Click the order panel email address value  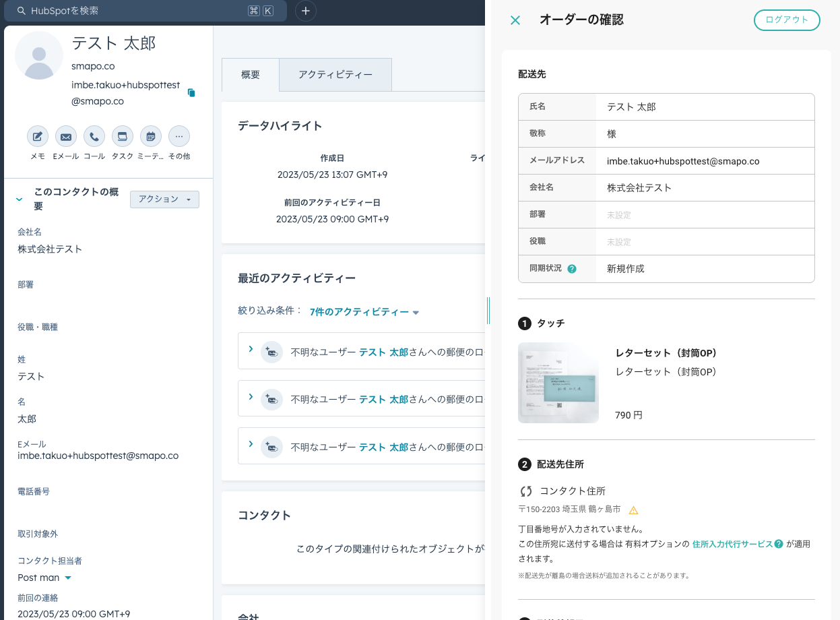[683, 161]
